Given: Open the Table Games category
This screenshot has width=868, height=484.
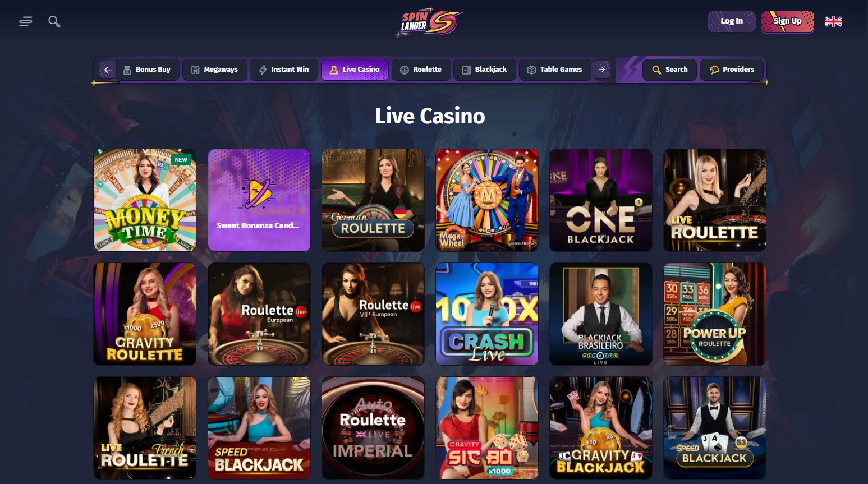Looking at the screenshot, I should tap(554, 70).
